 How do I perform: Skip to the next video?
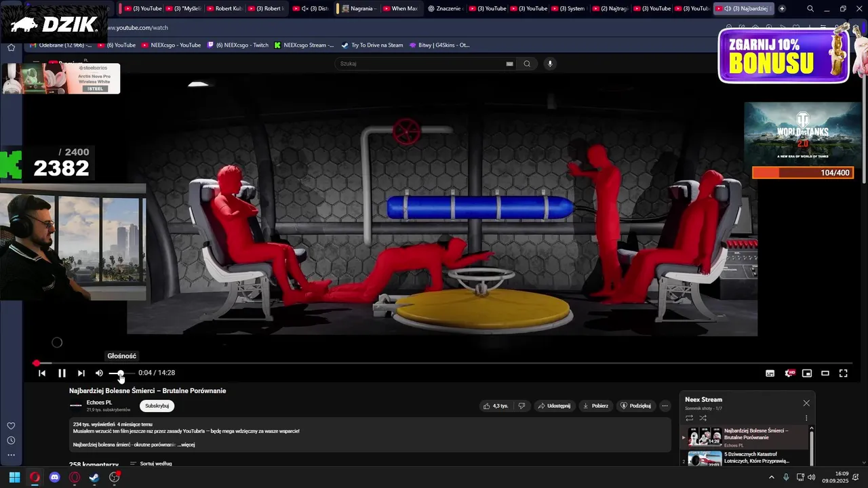(81, 373)
